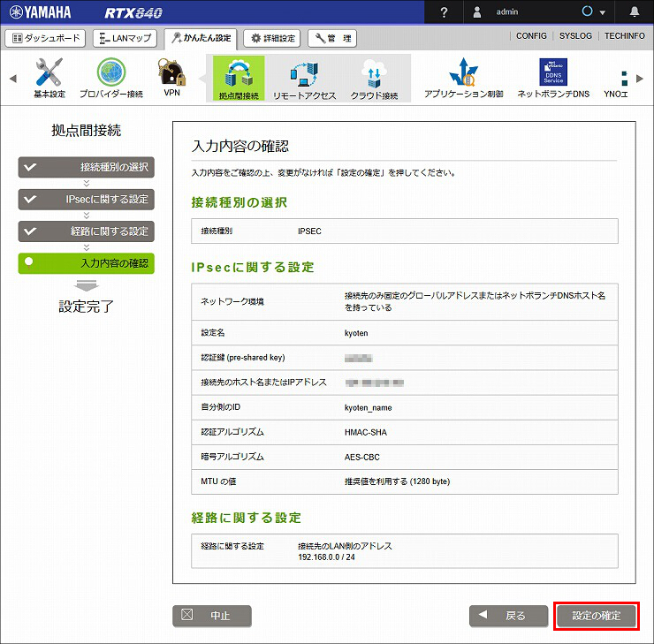Select the クラウド接続 icon
The image size is (654, 644).
[374, 79]
